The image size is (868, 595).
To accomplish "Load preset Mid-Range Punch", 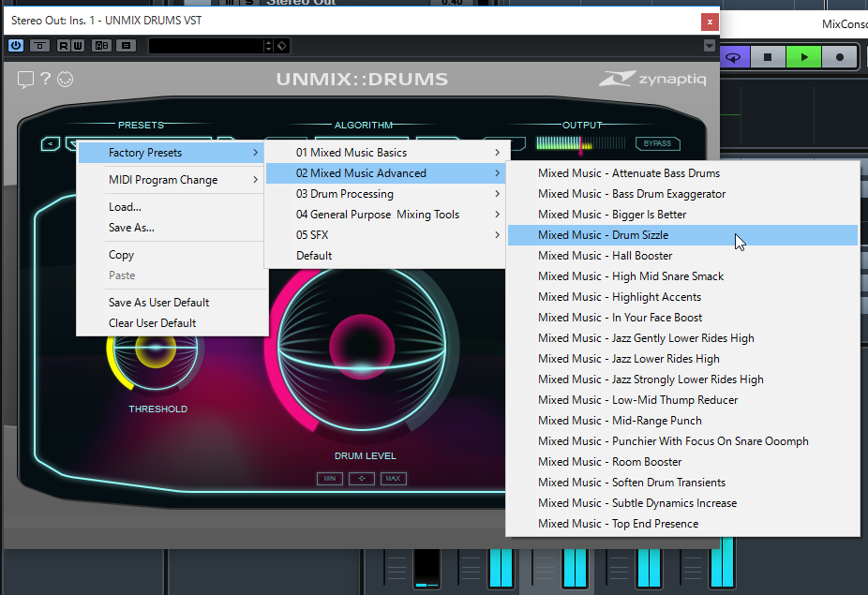I will tap(682, 421).
